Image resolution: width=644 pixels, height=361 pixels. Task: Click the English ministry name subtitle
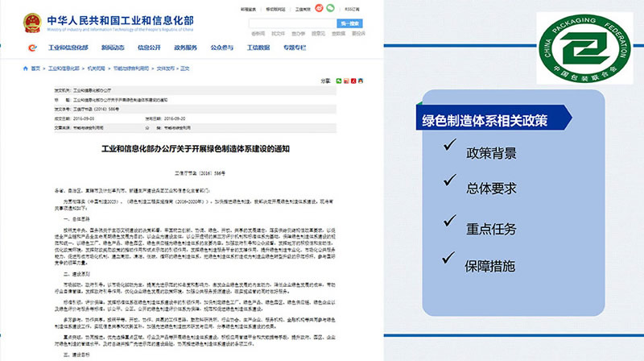pyautogui.click(x=120, y=30)
